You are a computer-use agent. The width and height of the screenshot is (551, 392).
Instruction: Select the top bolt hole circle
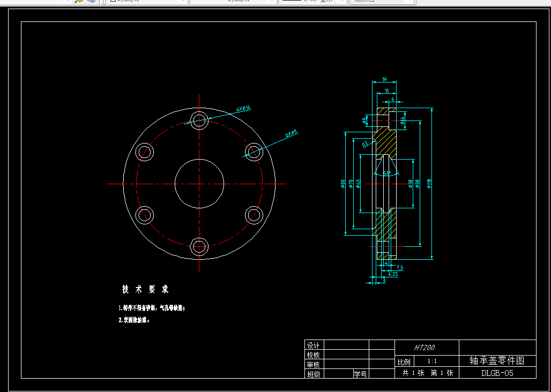tap(199, 120)
